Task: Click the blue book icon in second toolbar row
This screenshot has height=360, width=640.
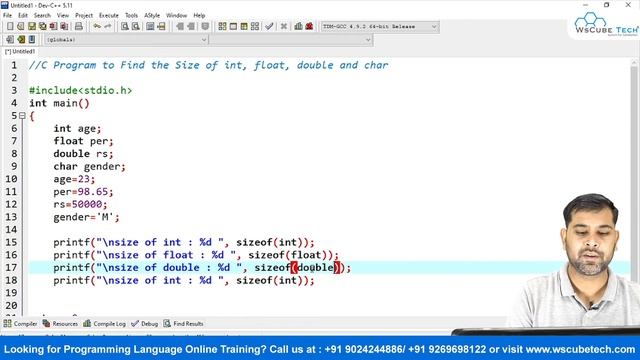Action: 32,40
